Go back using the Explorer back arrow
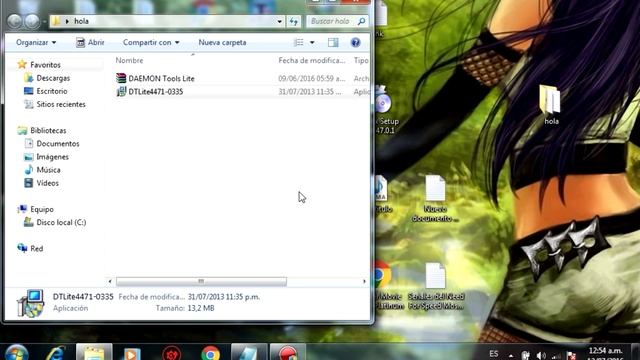640x360 pixels. pyautogui.click(x=14, y=21)
